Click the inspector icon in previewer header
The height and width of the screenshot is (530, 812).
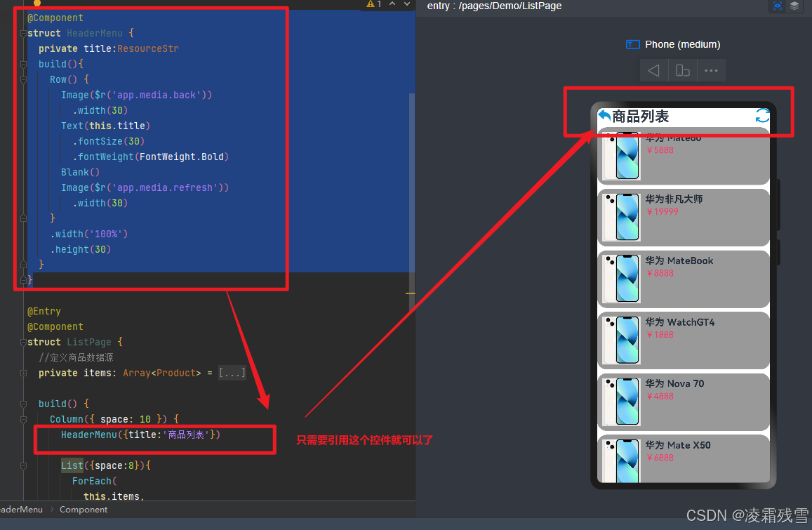[777, 6]
